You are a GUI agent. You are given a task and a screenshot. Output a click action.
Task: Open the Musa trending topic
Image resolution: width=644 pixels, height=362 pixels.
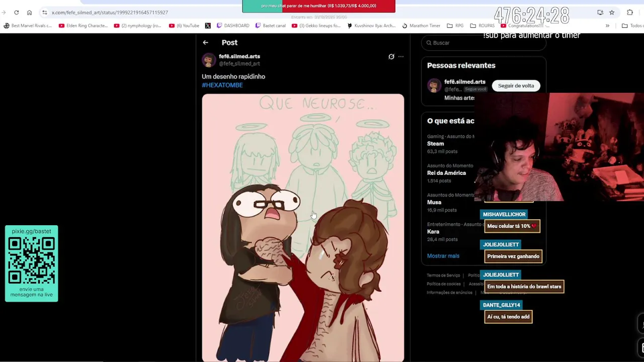pos(434,202)
